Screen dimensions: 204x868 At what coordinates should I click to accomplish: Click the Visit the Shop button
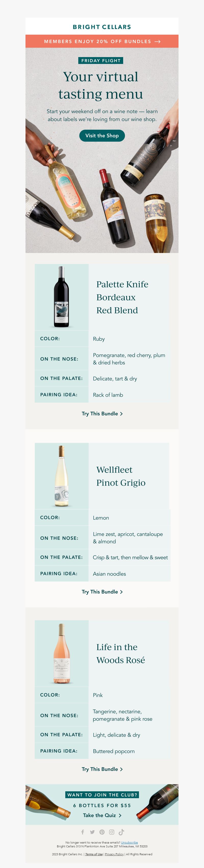tap(102, 136)
